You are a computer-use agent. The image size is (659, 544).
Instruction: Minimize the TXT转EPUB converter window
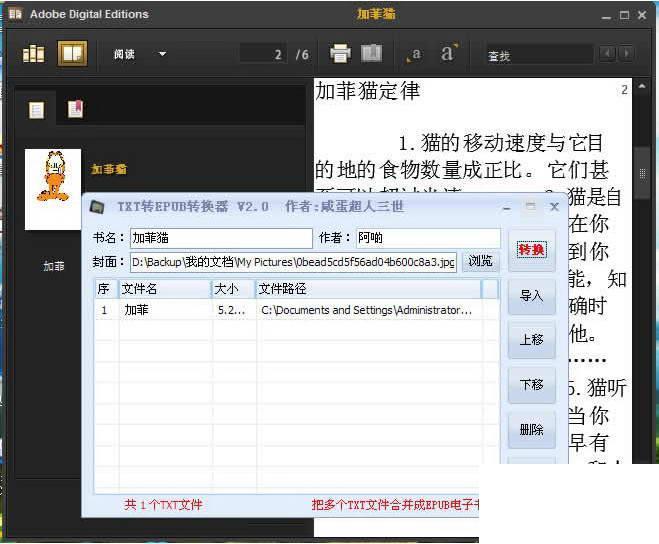coord(507,207)
